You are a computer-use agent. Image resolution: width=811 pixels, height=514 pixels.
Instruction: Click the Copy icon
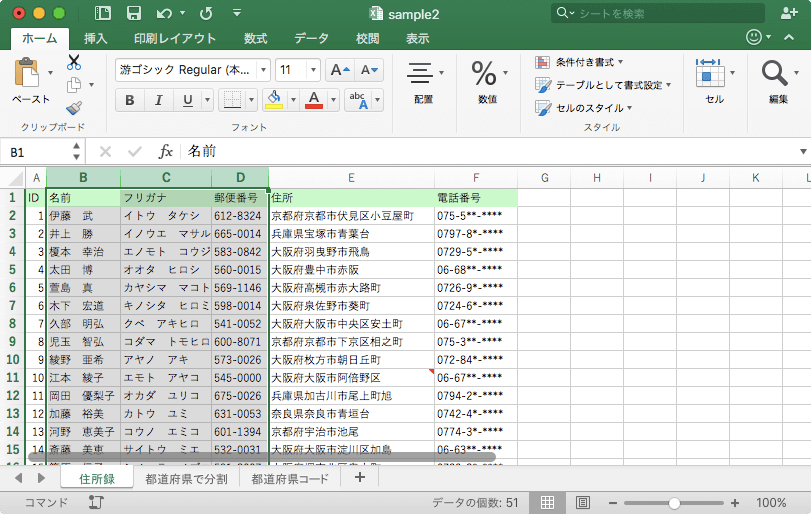pos(74,85)
